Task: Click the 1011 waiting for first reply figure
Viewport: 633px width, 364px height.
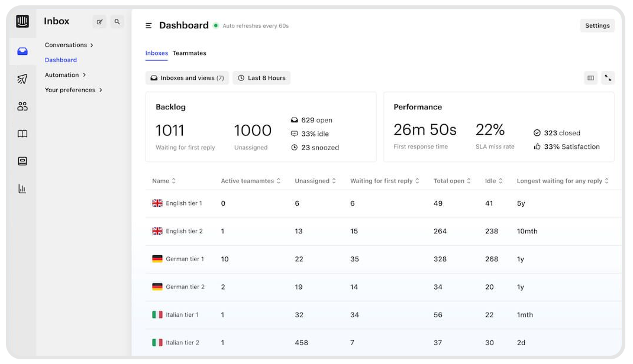Action: pyautogui.click(x=170, y=131)
